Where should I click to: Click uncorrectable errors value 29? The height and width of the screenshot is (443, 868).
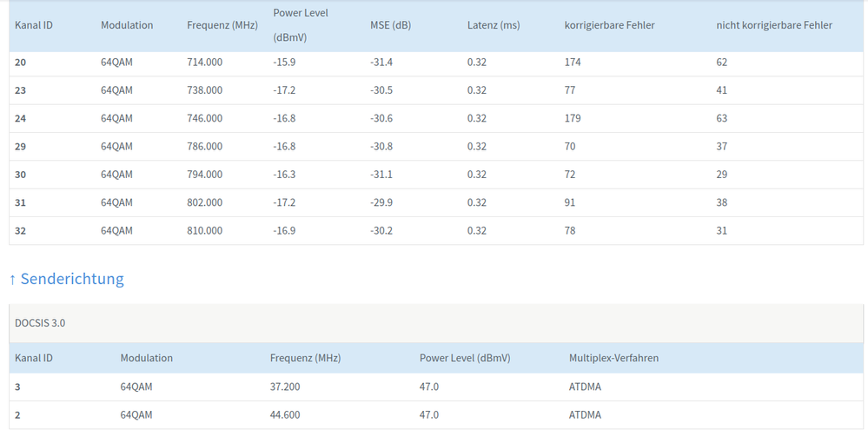(721, 175)
